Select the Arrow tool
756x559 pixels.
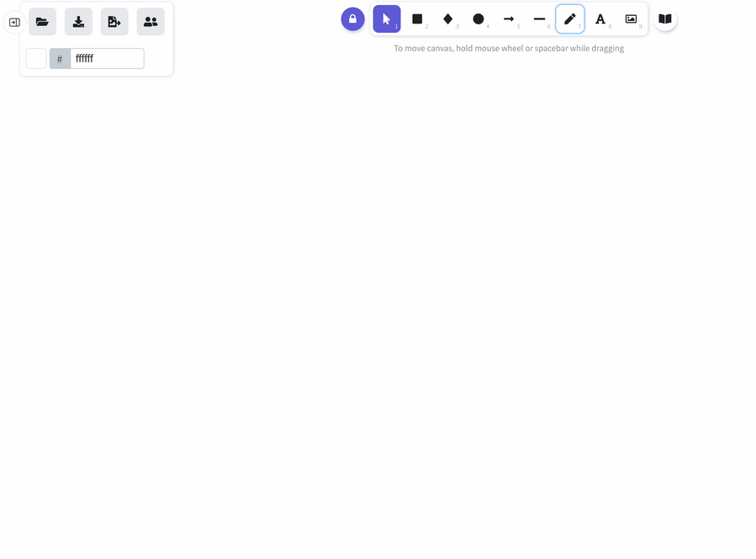(509, 18)
